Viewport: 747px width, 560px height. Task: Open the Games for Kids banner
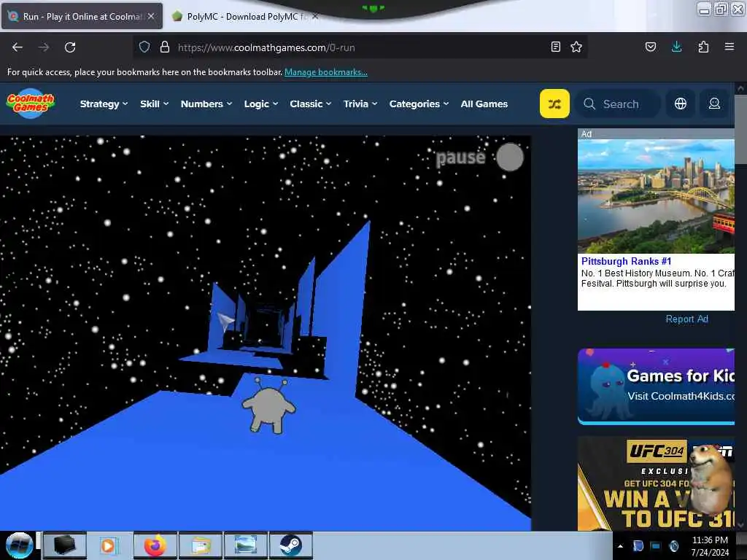coord(656,386)
